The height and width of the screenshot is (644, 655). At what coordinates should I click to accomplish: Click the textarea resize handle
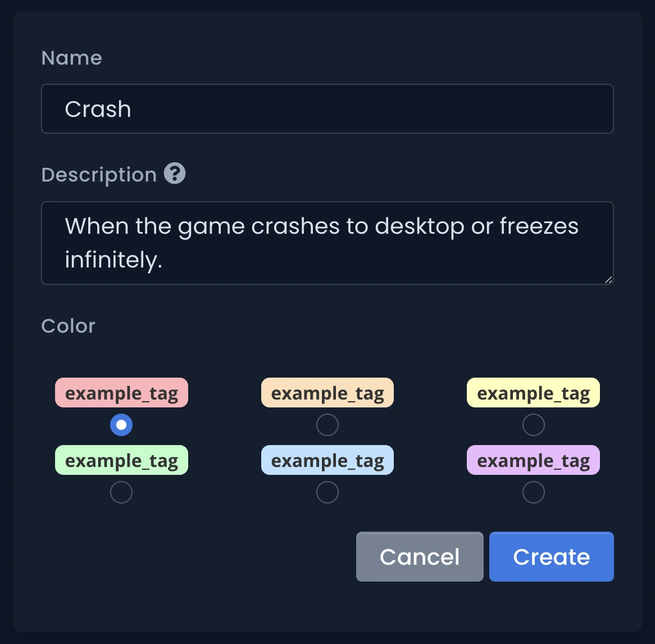click(608, 280)
